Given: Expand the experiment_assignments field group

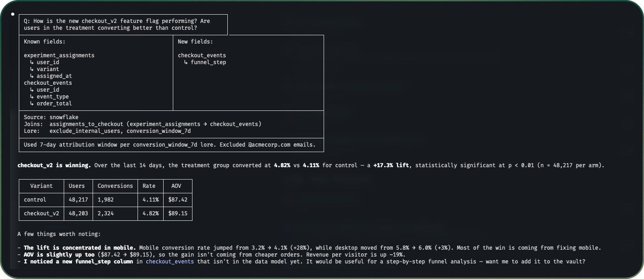Looking at the screenshot, I should pyautogui.click(x=59, y=55).
